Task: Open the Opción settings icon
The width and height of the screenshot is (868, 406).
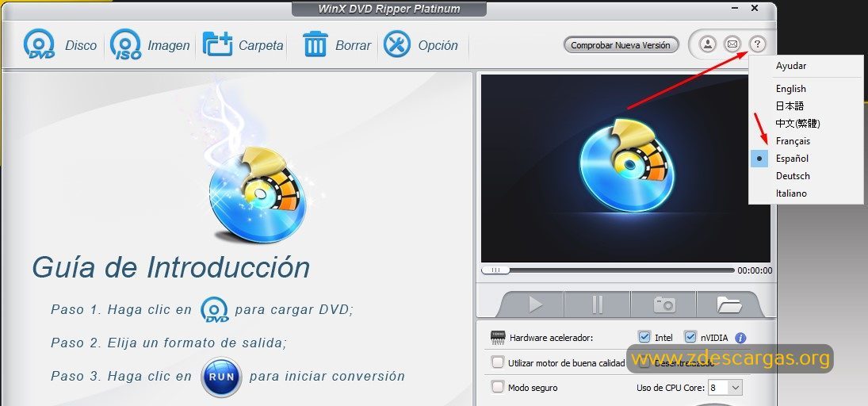Action: pos(397,44)
